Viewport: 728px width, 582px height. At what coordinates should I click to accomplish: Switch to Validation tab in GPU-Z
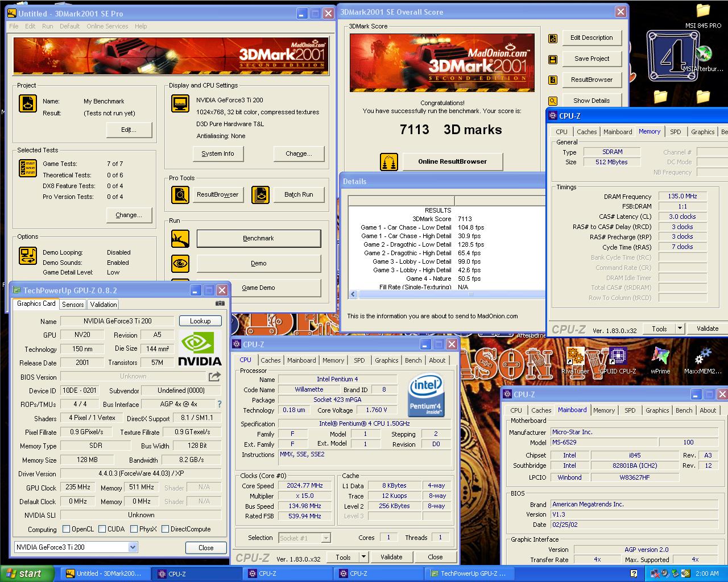[x=104, y=305]
